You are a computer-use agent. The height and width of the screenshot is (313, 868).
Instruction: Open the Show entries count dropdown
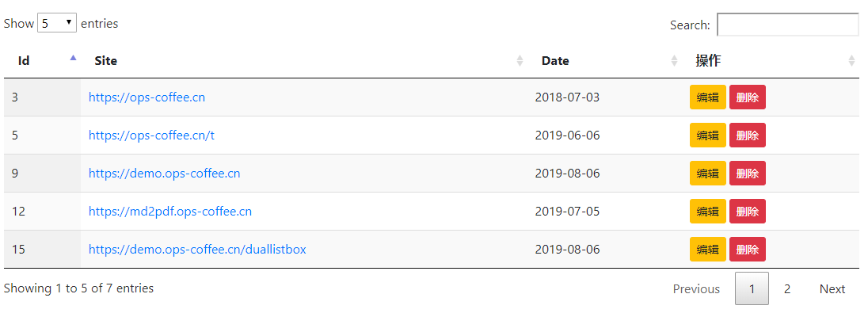(x=57, y=23)
